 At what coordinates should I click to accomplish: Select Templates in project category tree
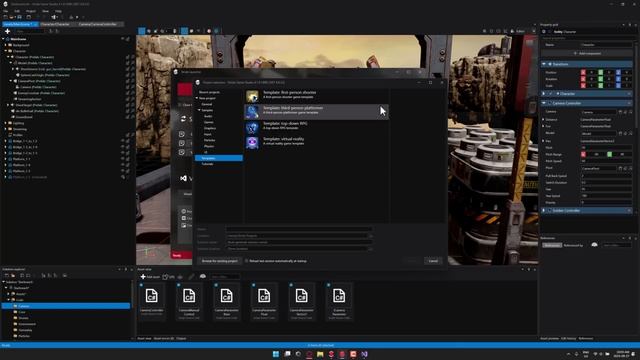click(x=219, y=158)
